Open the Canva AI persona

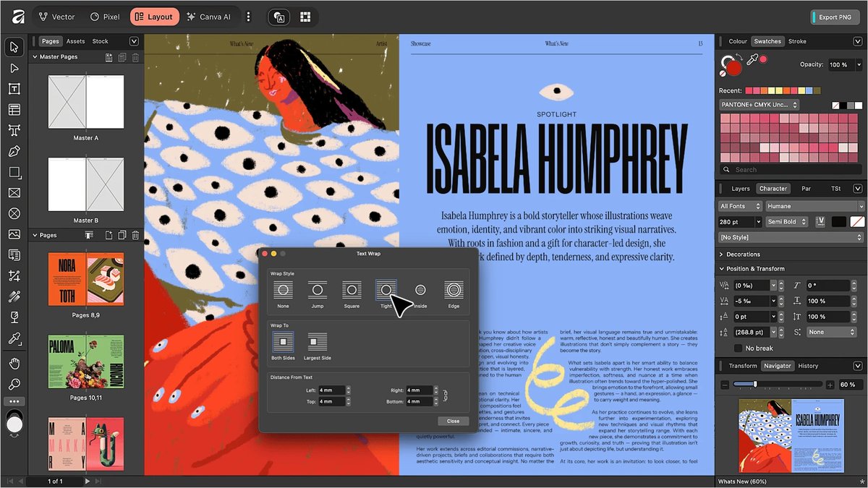(x=208, y=17)
